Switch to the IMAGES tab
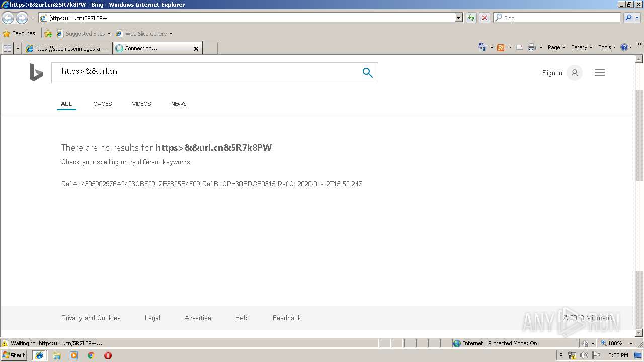 [x=102, y=104]
